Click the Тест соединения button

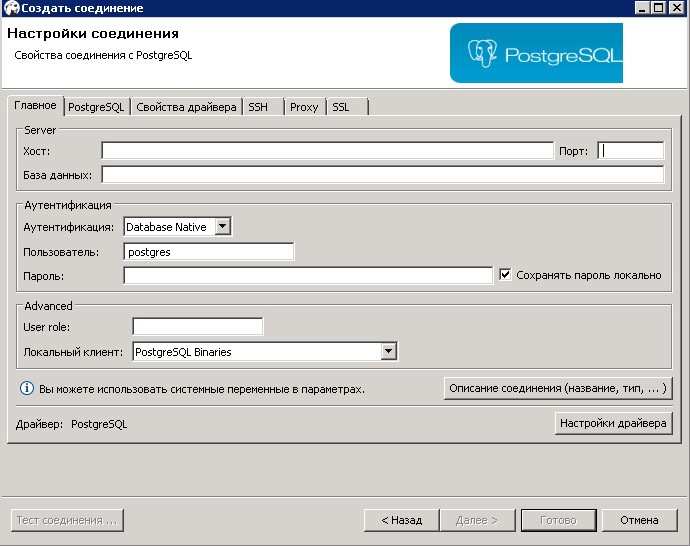tap(67, 520)
